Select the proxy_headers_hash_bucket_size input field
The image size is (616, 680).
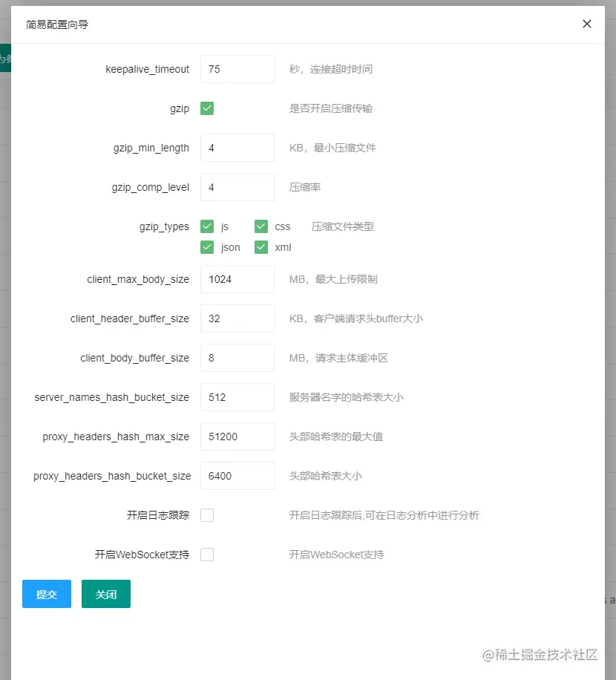237,475
